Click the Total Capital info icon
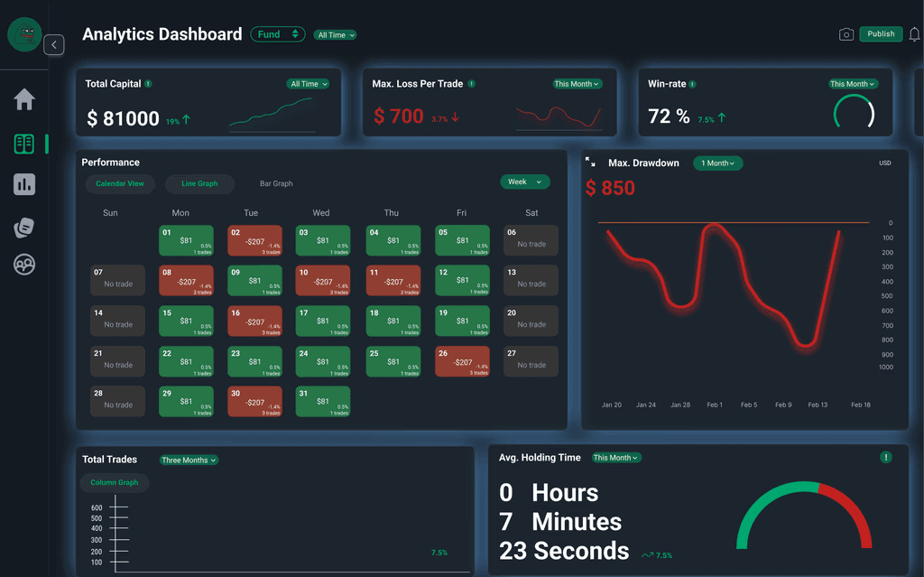 click(x=146, y=83)
